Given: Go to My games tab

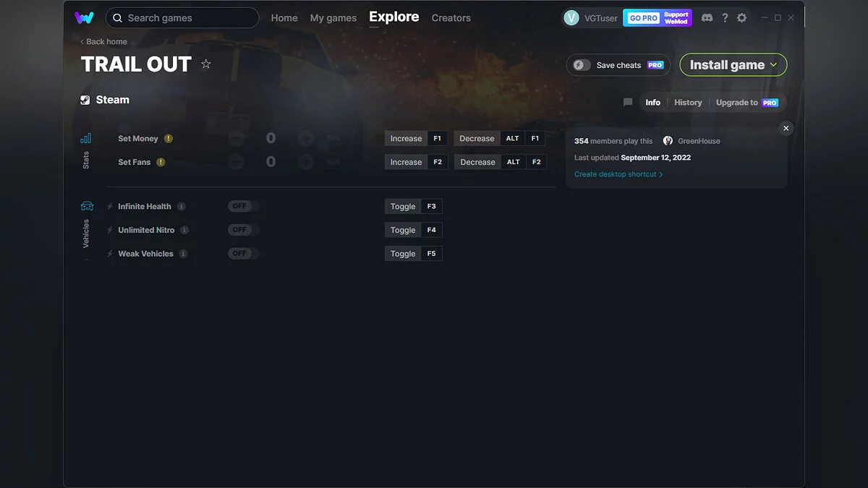Looking at the screenshot, I should 333,18.
